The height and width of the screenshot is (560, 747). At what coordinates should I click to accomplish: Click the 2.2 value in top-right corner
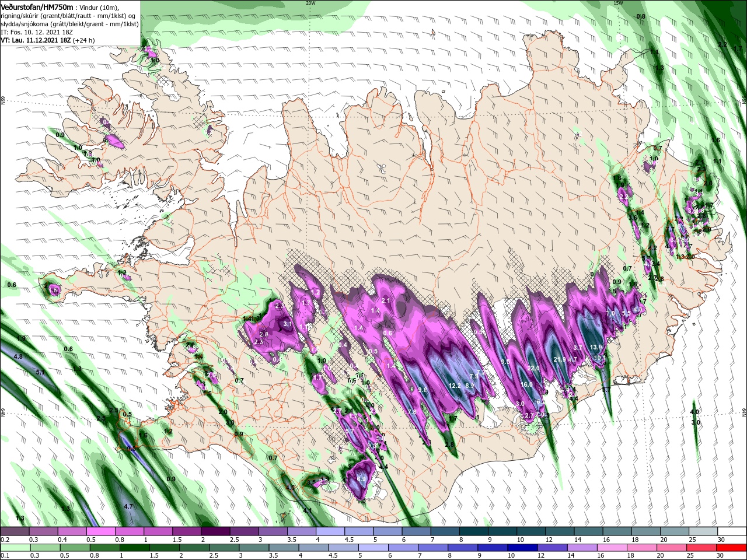click(x=722, y=45)
